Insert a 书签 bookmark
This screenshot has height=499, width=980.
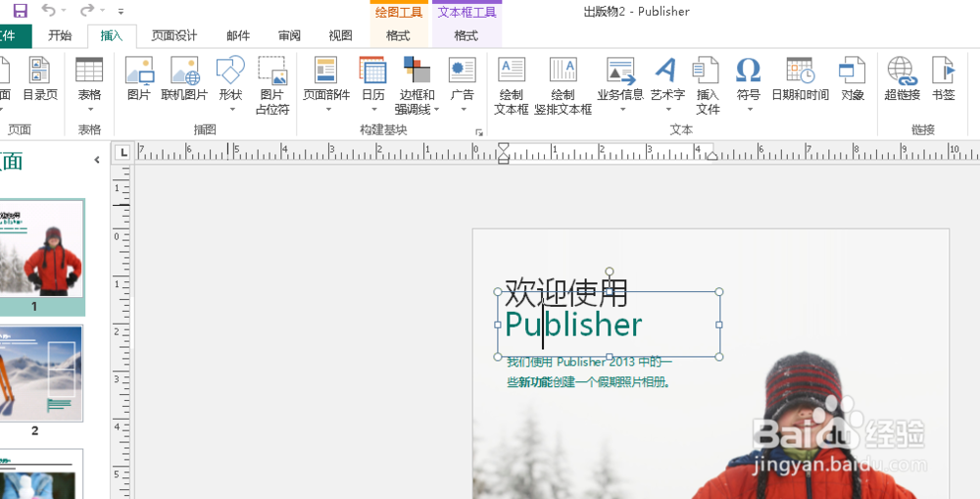point(943,78)
